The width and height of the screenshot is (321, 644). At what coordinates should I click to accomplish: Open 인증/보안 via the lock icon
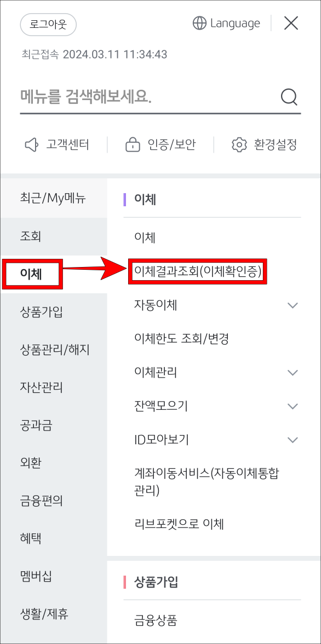(133, 145)
